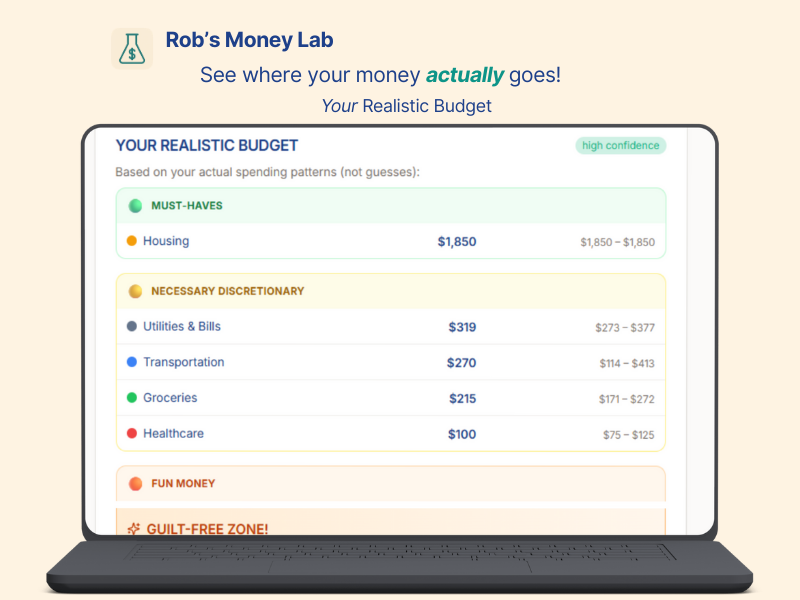The width and height of the screenshot is (800, 600).
Task: Select the orange bullet beside Housing
Action: click(129, 241)
